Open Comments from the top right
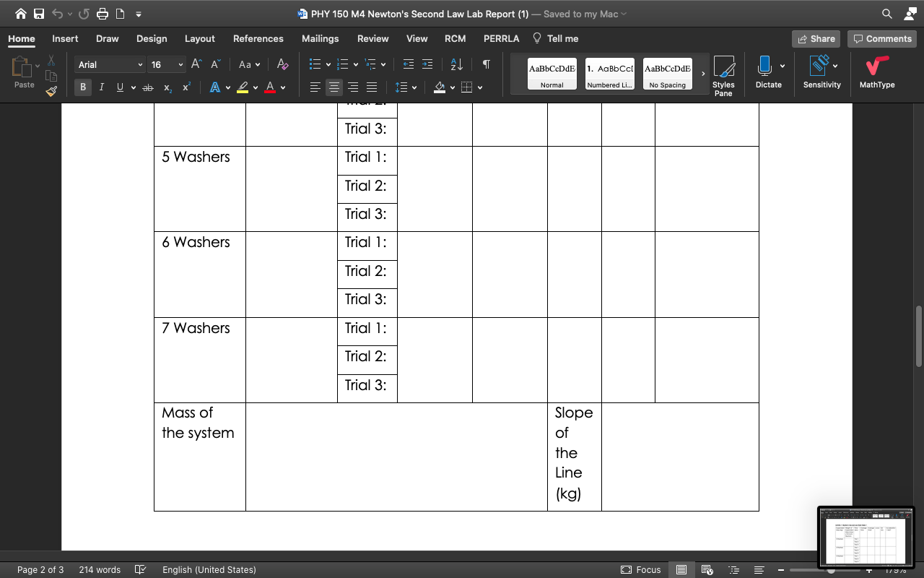Image resolution: width=924 pixels, height=578 pixels. [881, 38]
